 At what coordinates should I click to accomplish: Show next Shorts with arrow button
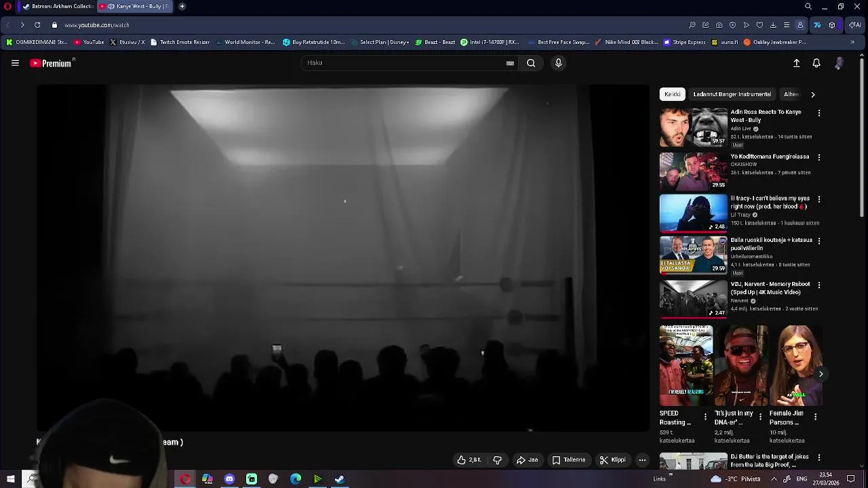(821, 373)
